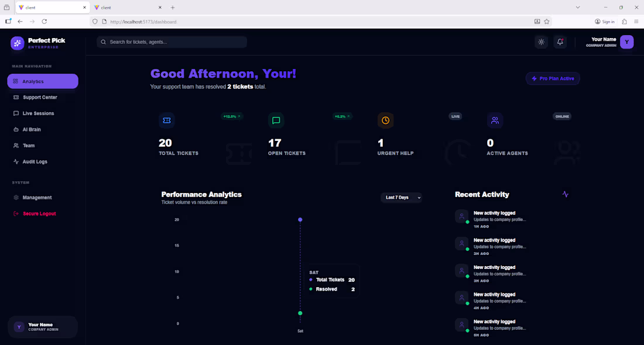Click the search magnifier icon

[x=104, y=42]
